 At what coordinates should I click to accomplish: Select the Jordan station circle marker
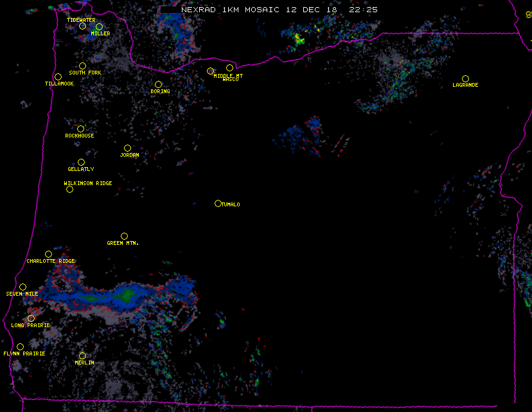(x=127, y=148)
